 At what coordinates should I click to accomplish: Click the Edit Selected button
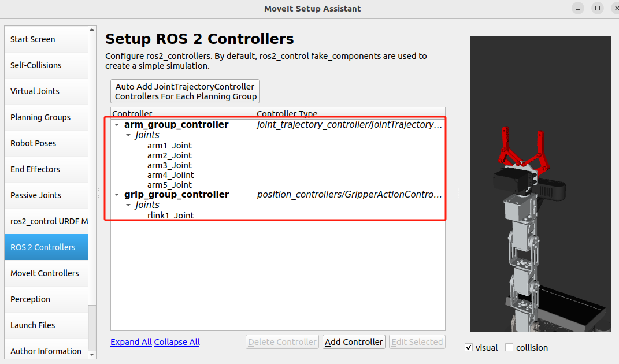click(x=417, y=342)
